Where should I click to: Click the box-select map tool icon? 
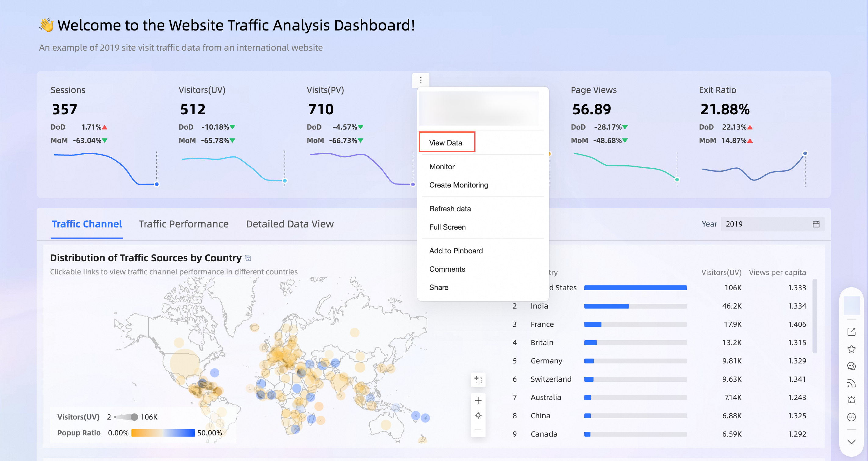[478, 380]
